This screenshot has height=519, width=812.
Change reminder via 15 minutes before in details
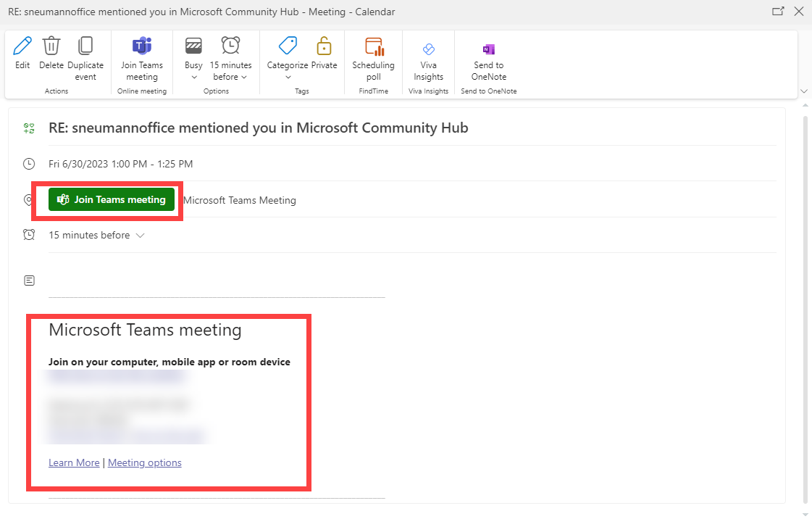click(x=96, y=235)
